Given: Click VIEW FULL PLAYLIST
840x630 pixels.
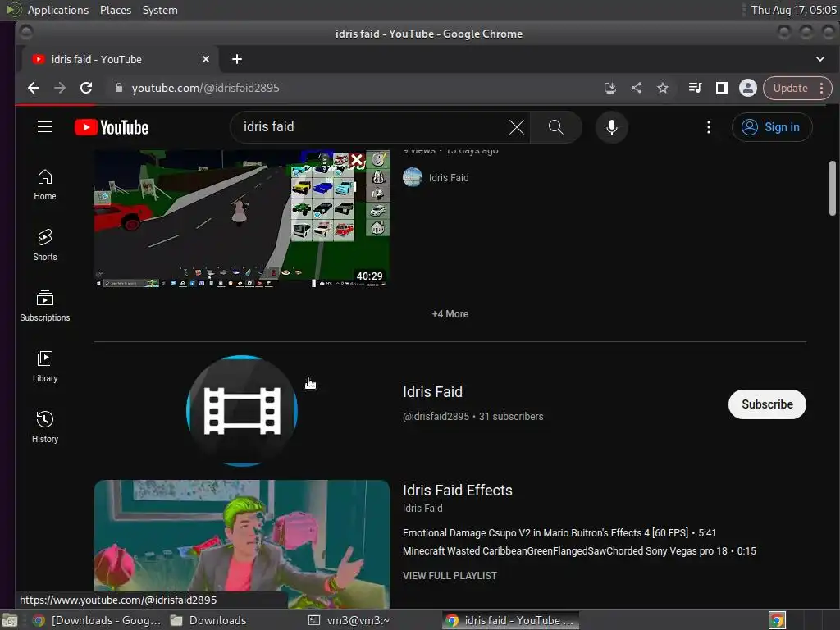Looking at the screenshot, I should [450, 575].
